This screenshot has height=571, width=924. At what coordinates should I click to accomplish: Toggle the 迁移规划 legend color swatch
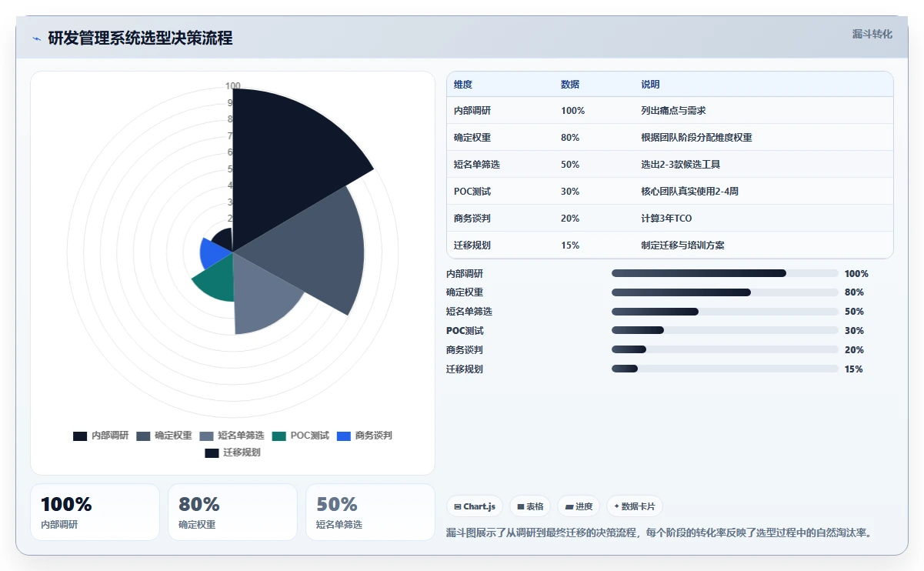tap(212, 453)
